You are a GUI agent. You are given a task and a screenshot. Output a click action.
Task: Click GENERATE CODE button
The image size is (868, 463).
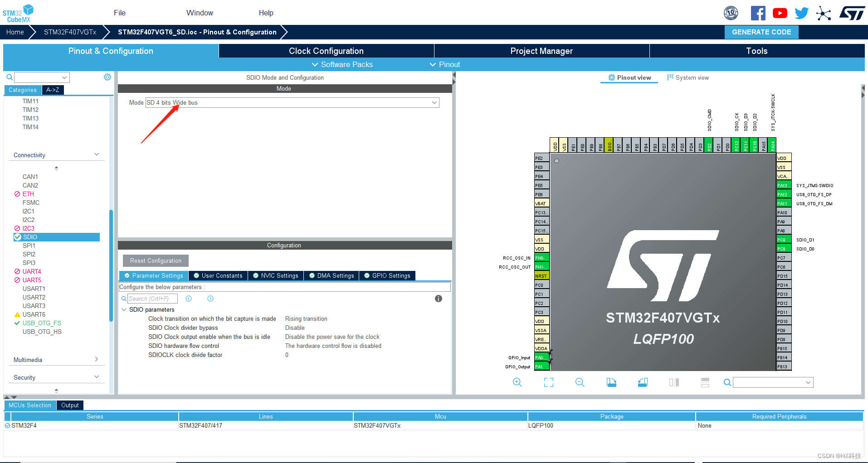tap(761, 32)
